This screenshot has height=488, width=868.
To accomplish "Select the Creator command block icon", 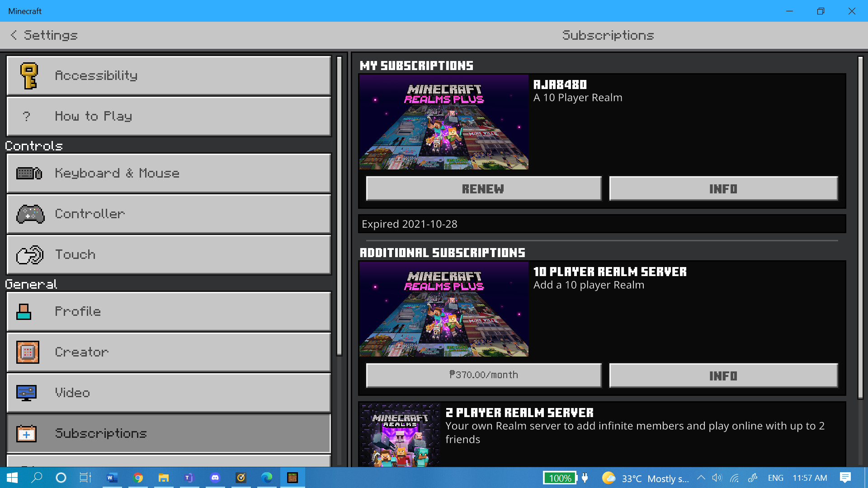I will 28,352.
